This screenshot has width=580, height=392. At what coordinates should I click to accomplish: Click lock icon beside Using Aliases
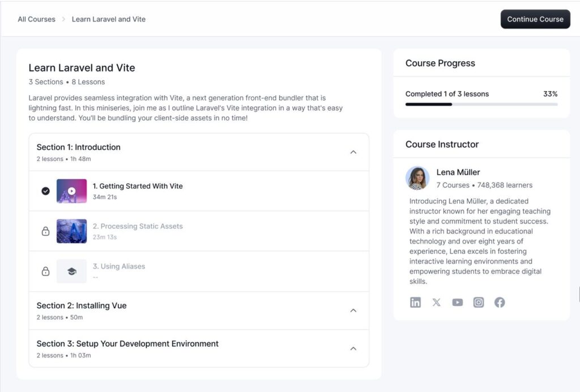coord(46,271)
